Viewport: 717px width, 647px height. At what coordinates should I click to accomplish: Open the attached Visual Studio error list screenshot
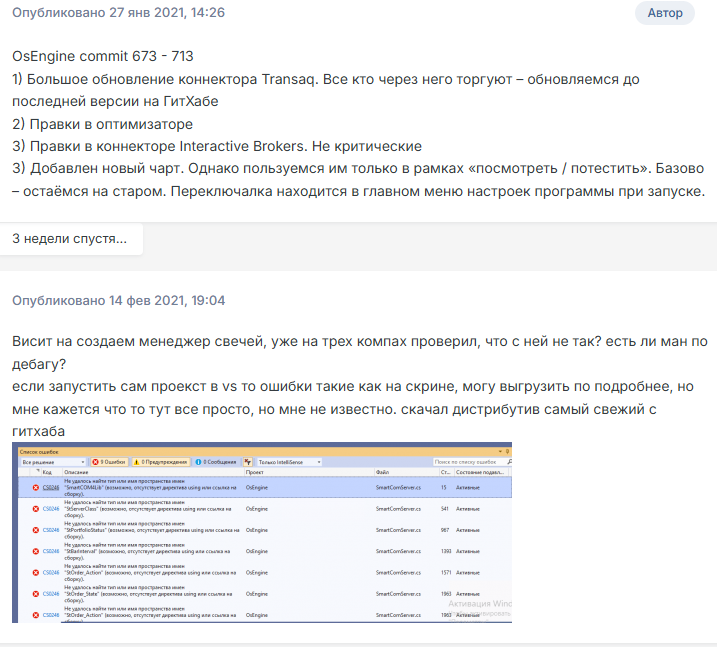(x=262, y=532)
